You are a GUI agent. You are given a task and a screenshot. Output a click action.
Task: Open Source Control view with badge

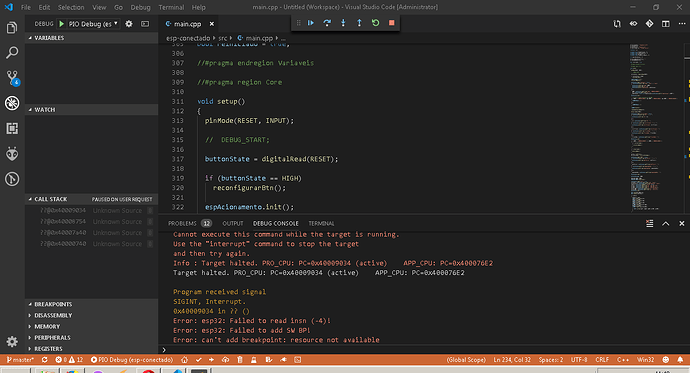[12, 78]
